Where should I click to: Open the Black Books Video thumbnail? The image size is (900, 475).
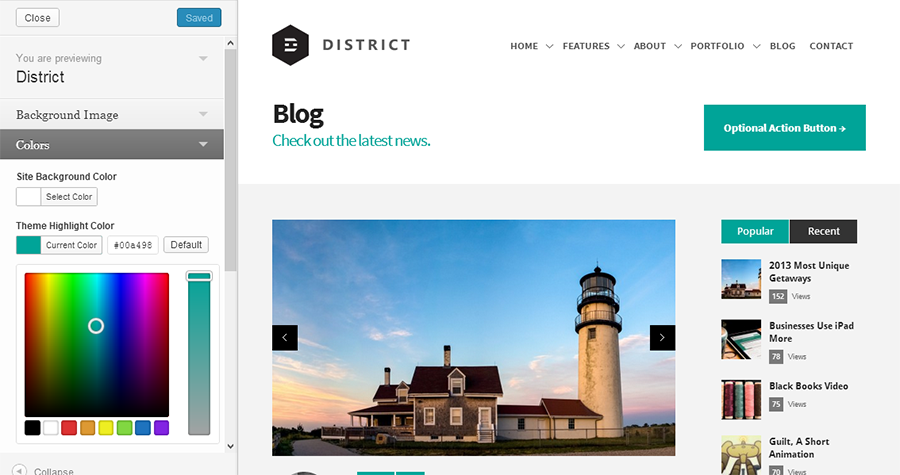[x=741, y=398]
